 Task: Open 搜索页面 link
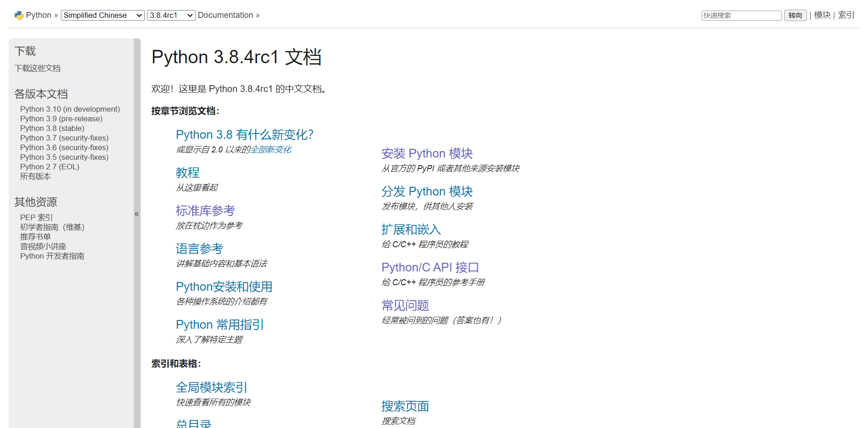pos(405,406)
